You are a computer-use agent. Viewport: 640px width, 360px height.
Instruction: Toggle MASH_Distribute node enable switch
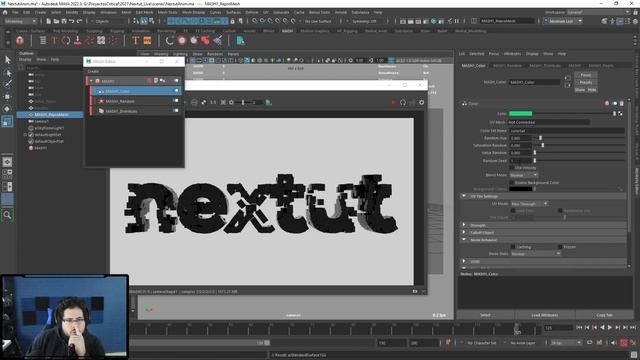(x=176, y=111)
